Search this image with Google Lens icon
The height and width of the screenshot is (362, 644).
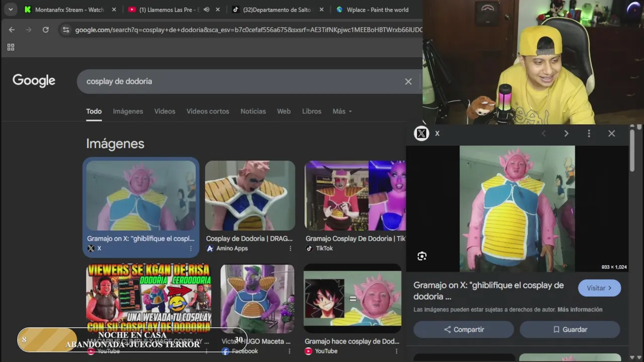tap(422, 256)
